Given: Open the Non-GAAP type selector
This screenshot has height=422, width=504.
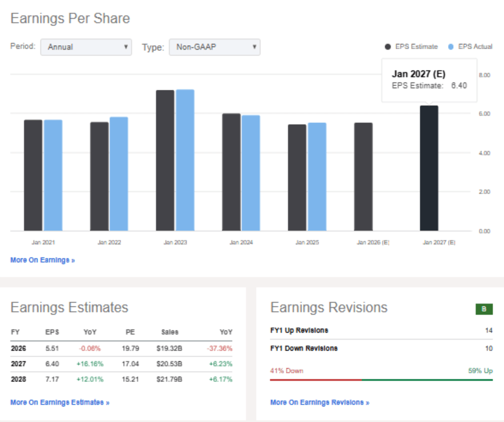Looking at the screenshot, I should point(214,47).
